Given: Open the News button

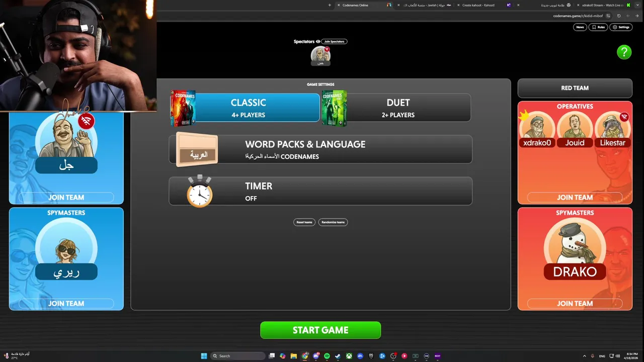Looking at the screenshot, I should [580, 27].
